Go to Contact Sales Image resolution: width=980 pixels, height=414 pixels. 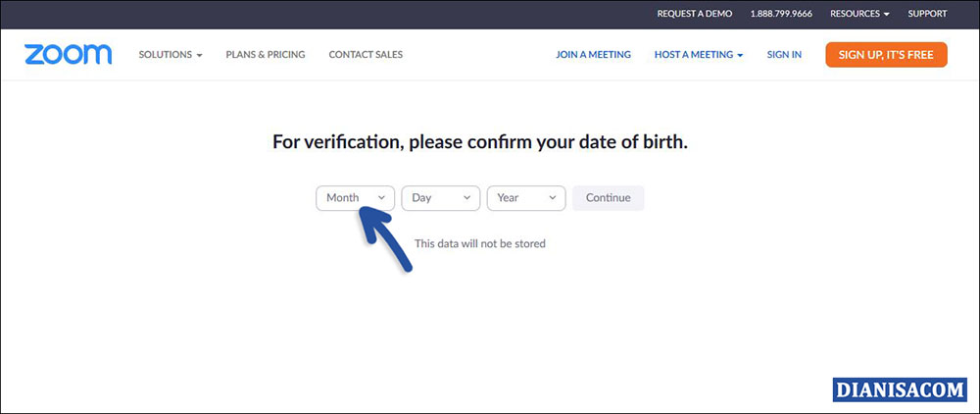(x=366, y=55)
